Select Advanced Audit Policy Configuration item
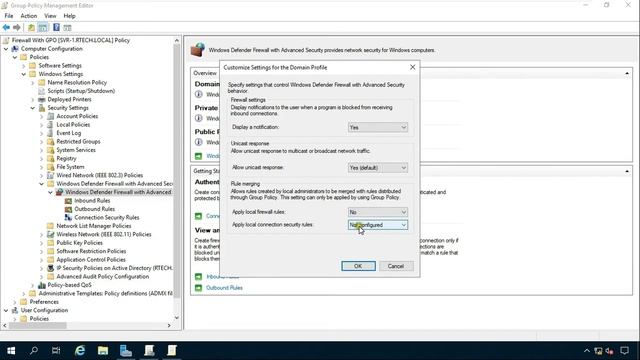640x360 pixels. click(x=102, y=276)
